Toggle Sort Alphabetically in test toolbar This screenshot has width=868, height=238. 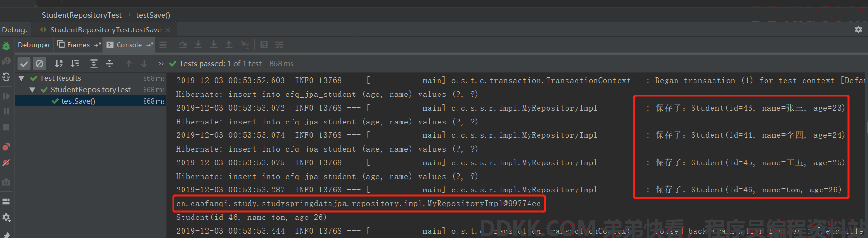(x=59, y=63)
